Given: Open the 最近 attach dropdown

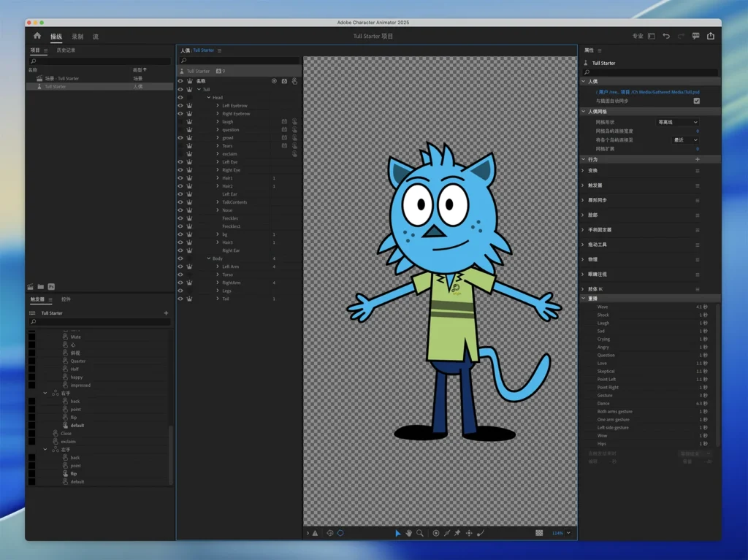Looking at the screenshot, I should [x=685, y=140].
